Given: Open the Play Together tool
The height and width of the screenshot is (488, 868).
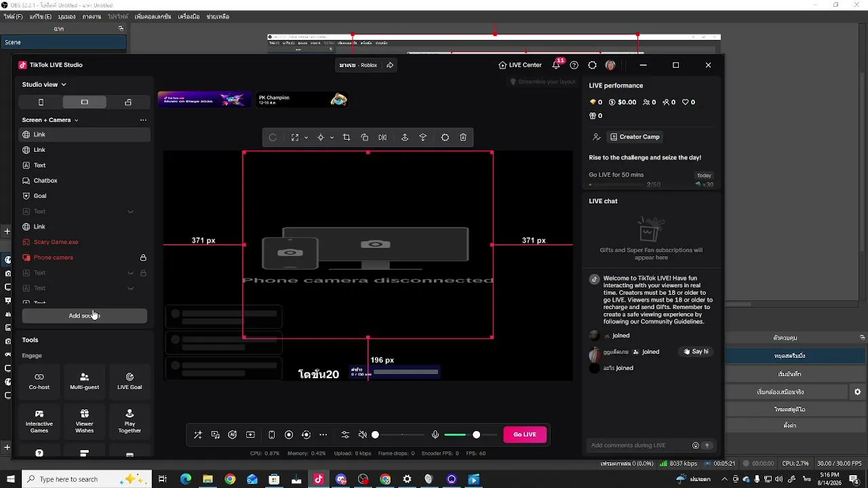Looking at the screenshot, I should coord(130,420).
